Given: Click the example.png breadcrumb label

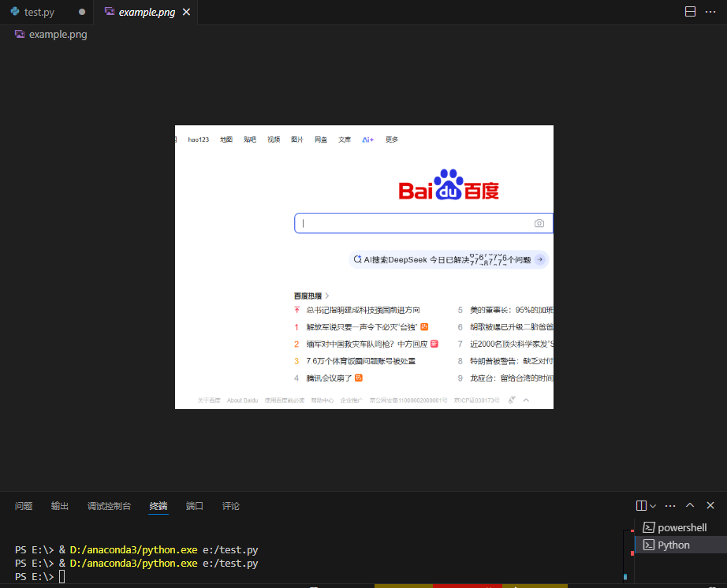Looking at the screenshot, I should (x=58, y=35).
